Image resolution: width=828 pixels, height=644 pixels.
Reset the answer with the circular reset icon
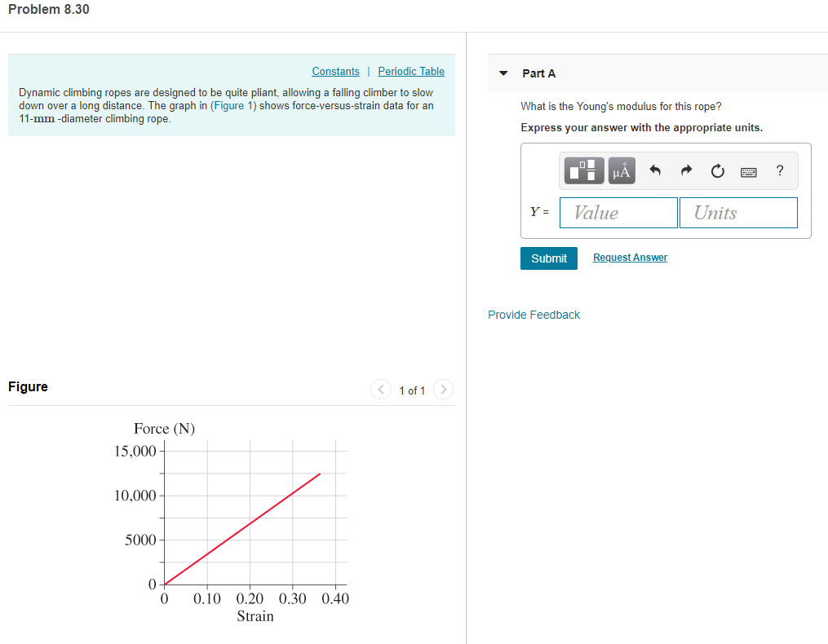coord(717,170)
